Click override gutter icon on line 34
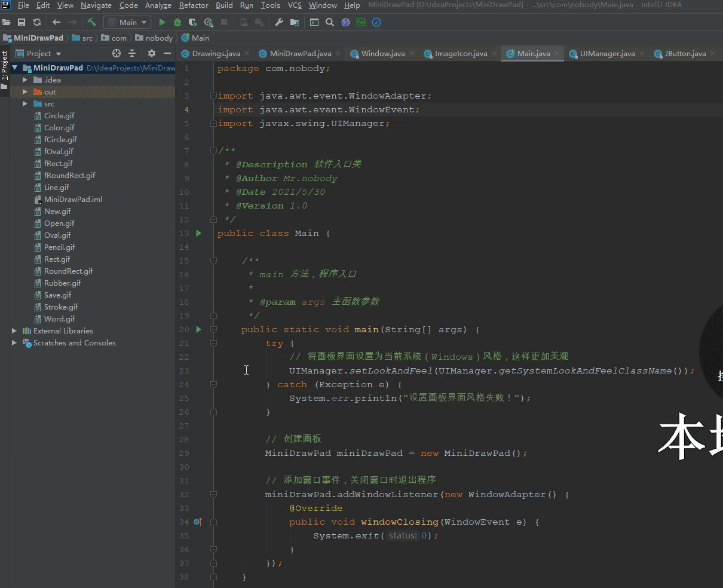 [198, 522]
